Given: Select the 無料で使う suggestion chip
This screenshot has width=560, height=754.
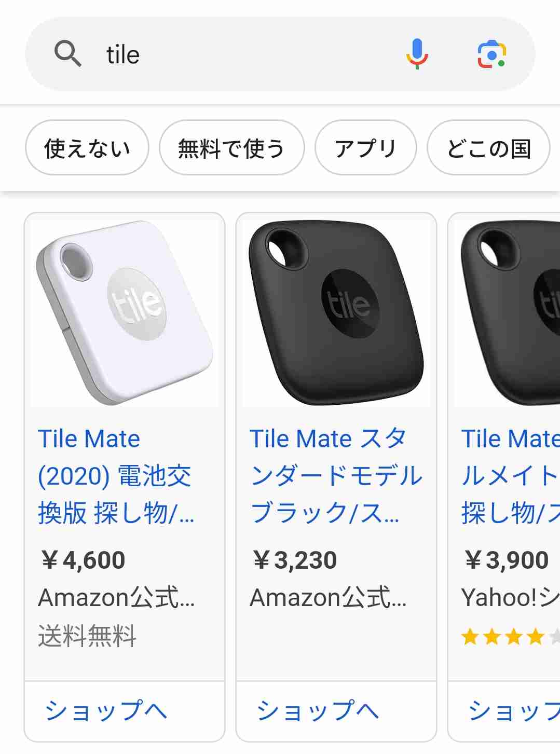Looking at the screenshot, I should 231,148.
